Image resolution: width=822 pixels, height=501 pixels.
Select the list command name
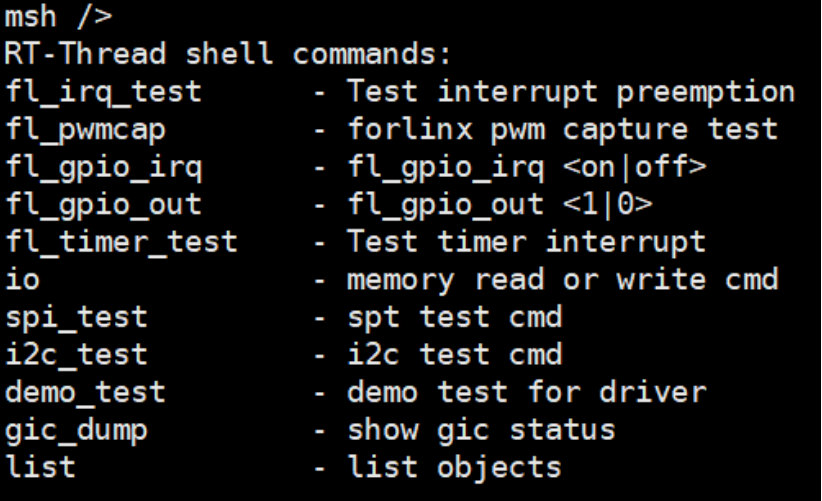point(40,466)
